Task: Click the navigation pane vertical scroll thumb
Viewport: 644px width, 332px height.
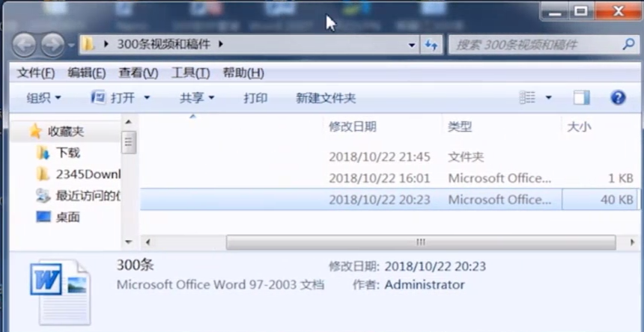Action: pos(129,142)
